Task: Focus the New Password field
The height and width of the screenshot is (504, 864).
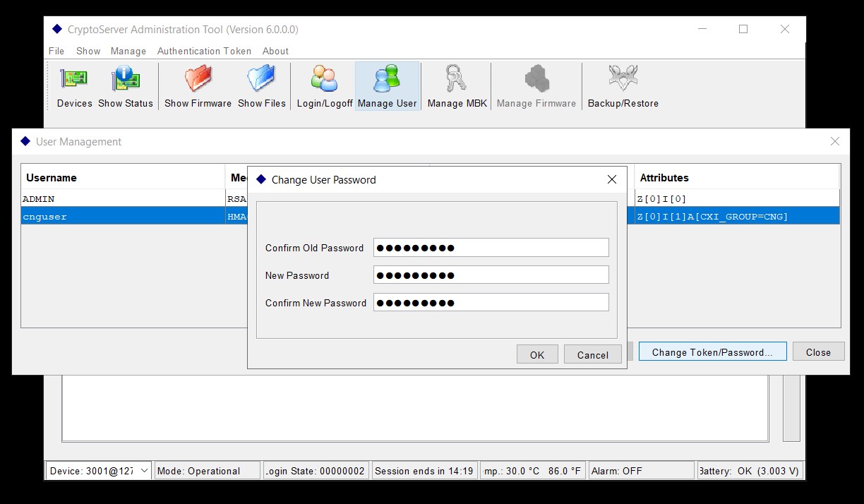Action: coord(491,275)
